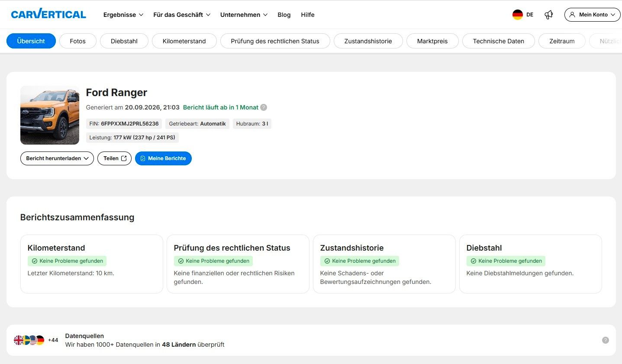This screenshot has height=364, width=622.
Task: Switch to the Kilometerstand tab
Action: (x=184, y=41)
